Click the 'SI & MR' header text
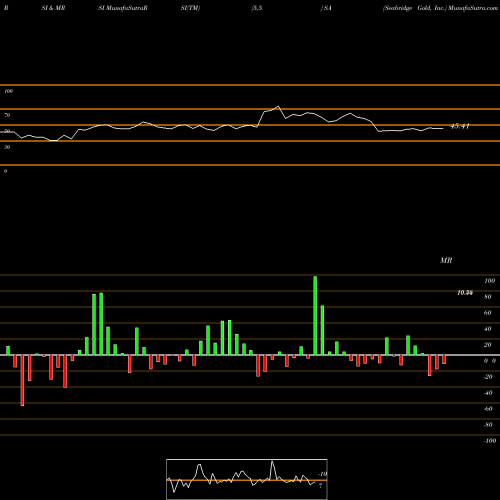The height and width of the screenshot is (500, 500). (53, 8)
